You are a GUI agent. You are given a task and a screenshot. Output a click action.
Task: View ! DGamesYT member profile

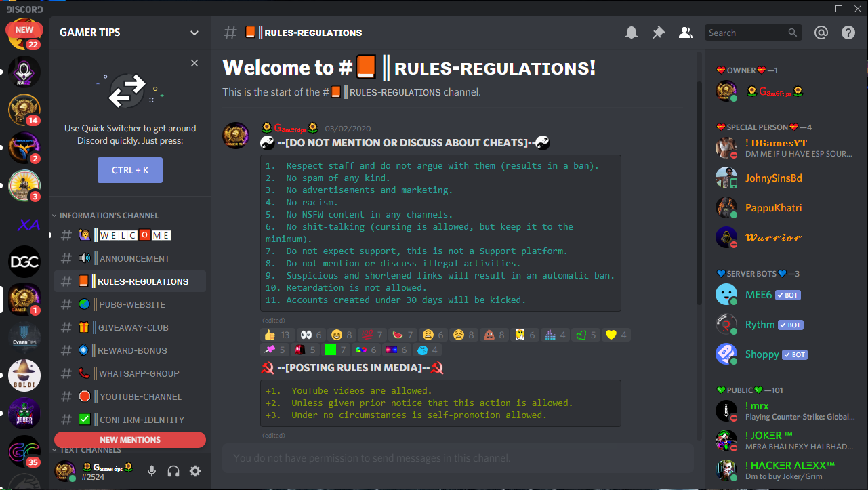[786, 148]
